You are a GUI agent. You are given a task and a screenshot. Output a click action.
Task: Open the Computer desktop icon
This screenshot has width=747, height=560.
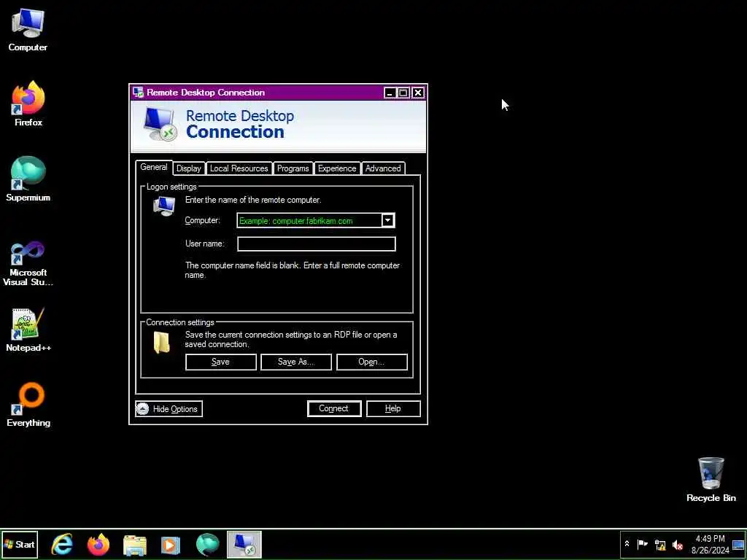28,29
